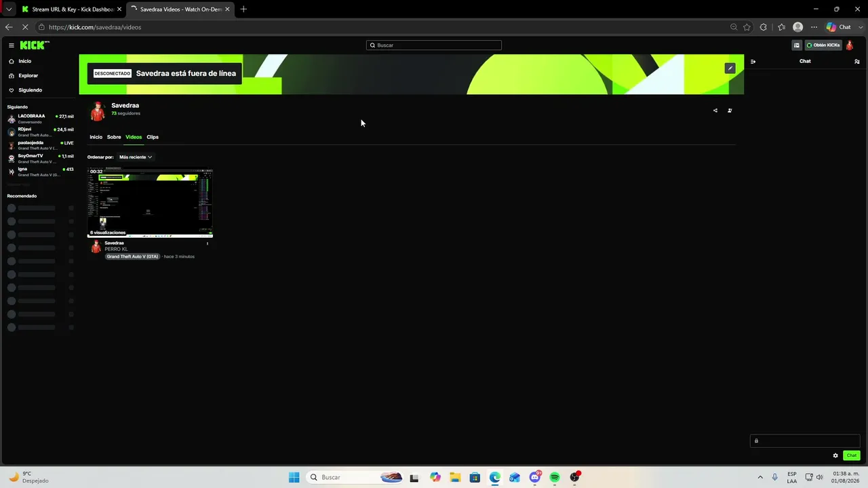
Task: Open OBS Studio from taskbar
Action: 575,477
